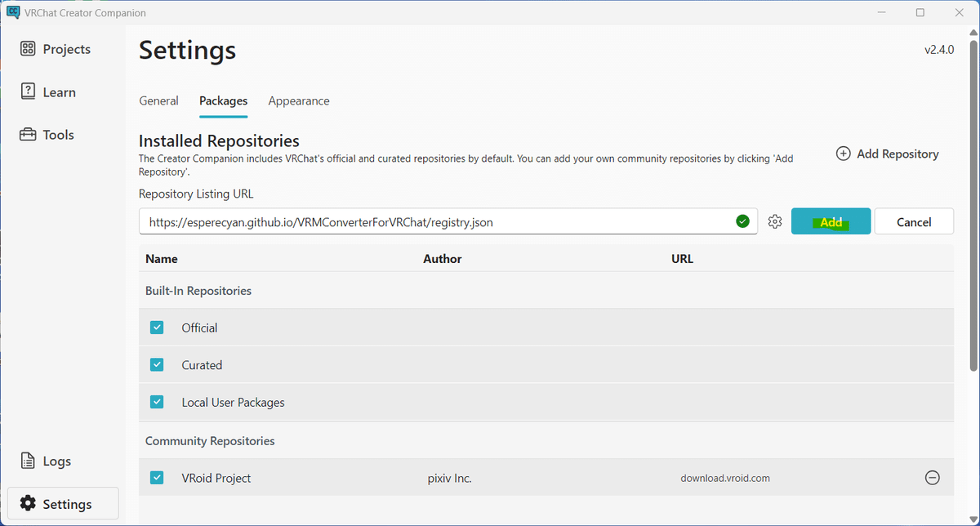
Task: Click the Community Repositories section header
Action: (210, 441)
